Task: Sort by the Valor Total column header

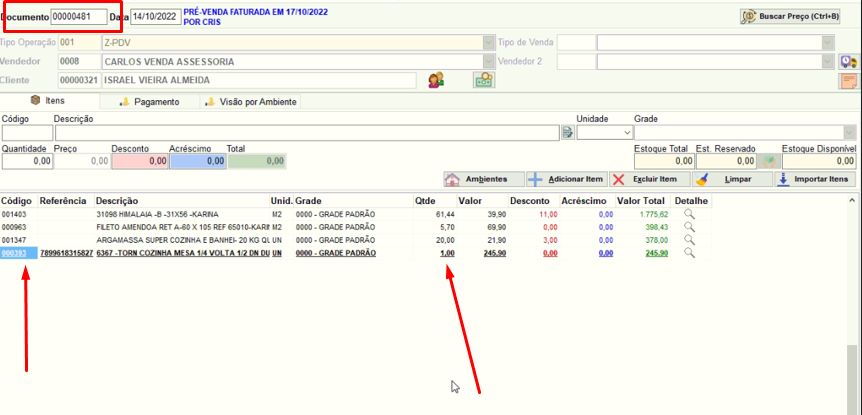Action: point(644,201)
